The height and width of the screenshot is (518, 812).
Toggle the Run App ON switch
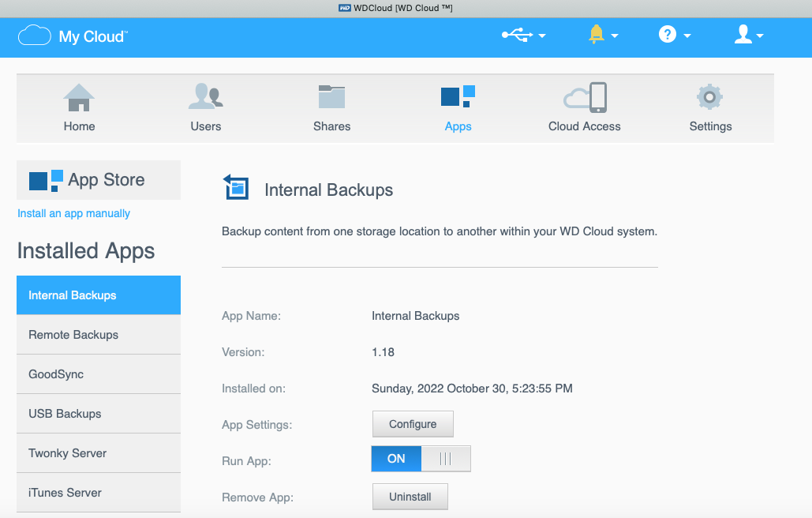[x=421, y=459]
